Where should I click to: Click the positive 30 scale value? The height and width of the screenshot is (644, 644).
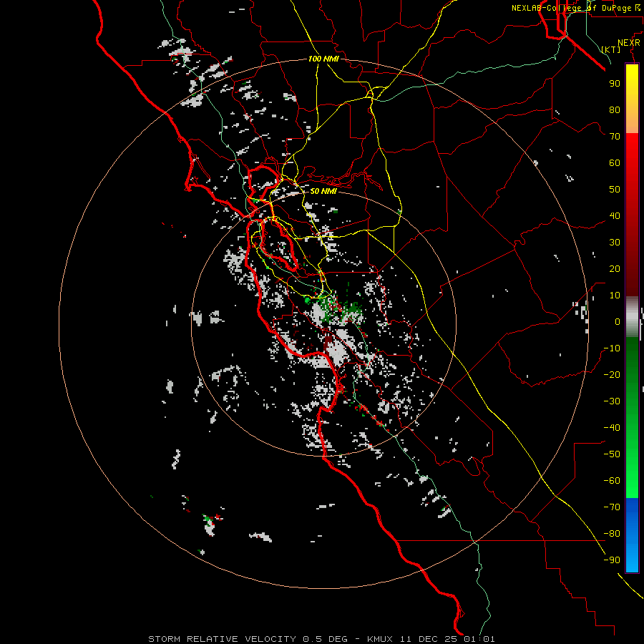(x=615, y=243)
